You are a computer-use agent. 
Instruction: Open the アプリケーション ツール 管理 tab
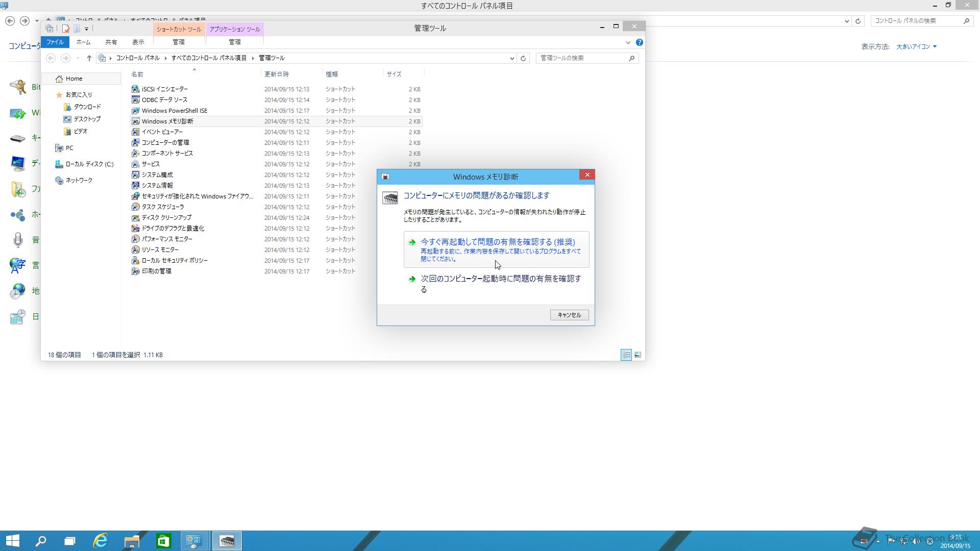[235, 42]
